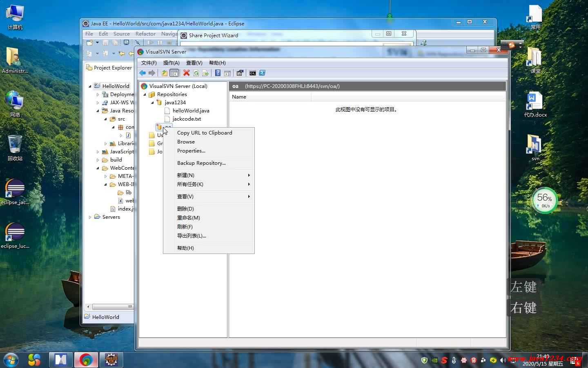Click the red X Delete toolbar icon

coord(186,73)
